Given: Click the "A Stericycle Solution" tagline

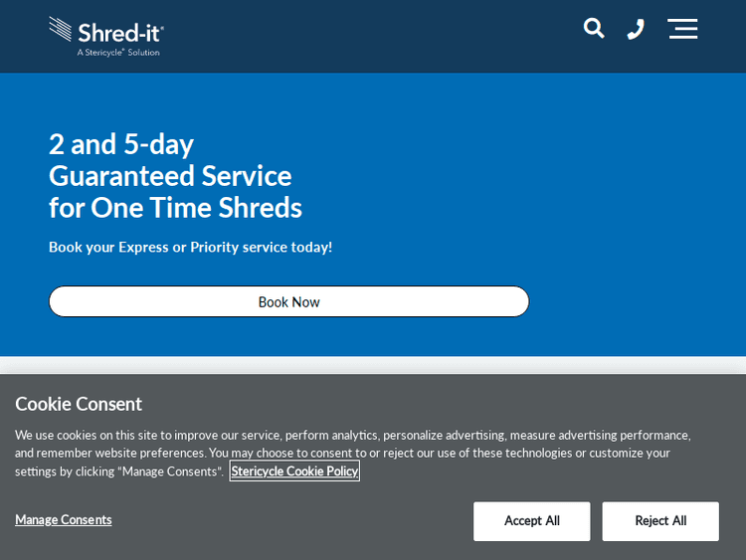Looking at the screenshot, I should point(118,53).
